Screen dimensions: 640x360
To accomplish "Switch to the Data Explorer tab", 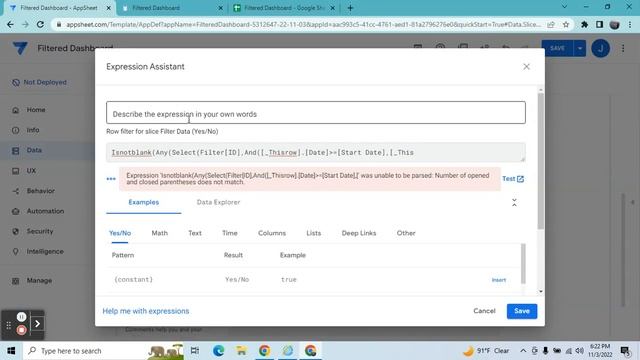I will pyautogui.click(x=218, y=202).
